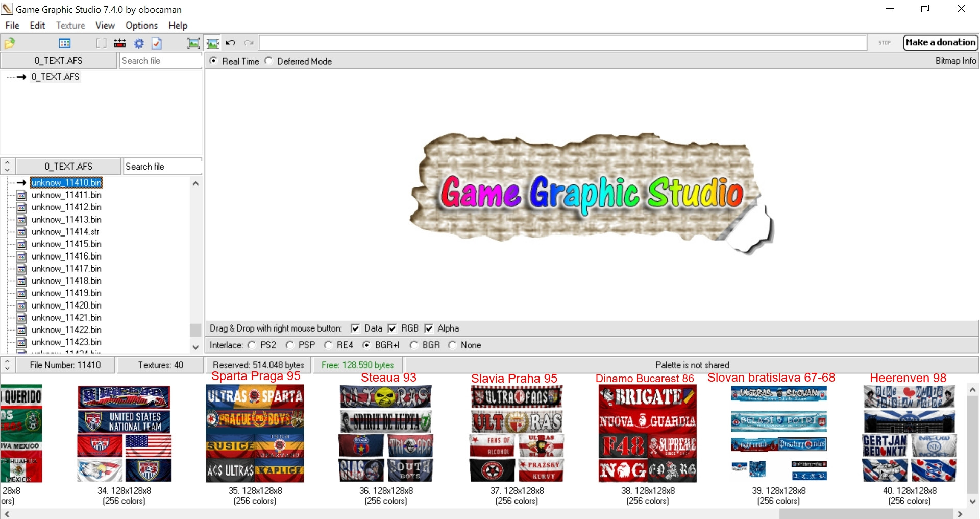The height and width of the screenshot is (519, 980).
Task: Select the 0_TEXT.AFS tree node
Action: [x=55, y=77]
